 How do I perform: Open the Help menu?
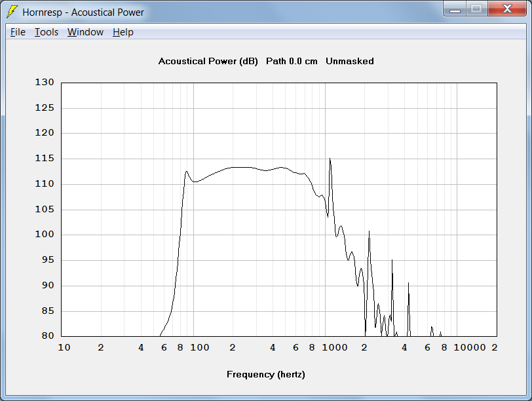[123, 32]
